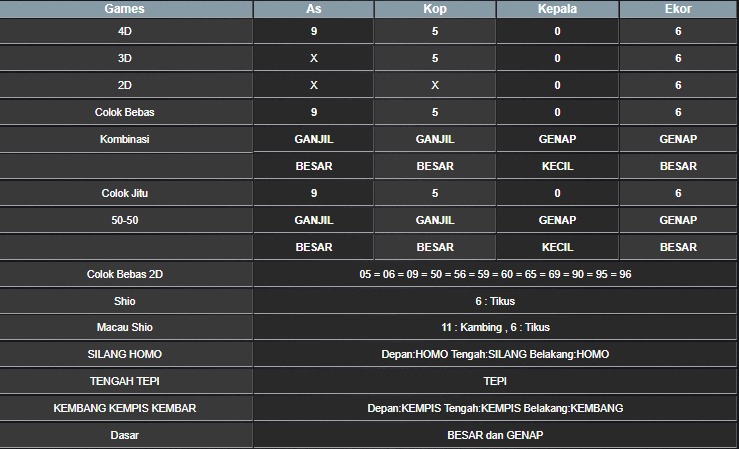
Task: Select the Colok Bebas 2D number list
Action: point(495,274)
